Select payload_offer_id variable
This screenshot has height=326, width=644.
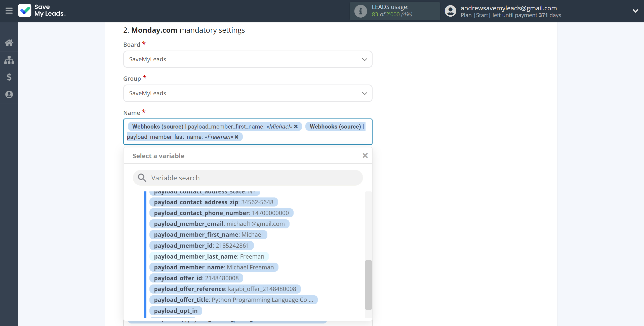pos(196,278)
